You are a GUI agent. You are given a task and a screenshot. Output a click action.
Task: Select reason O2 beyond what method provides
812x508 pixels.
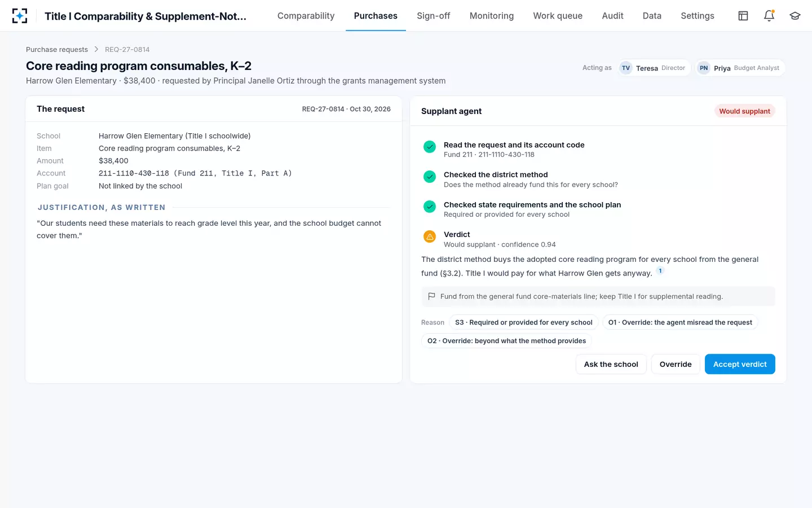pyautogui.click(x=506, y=341)
